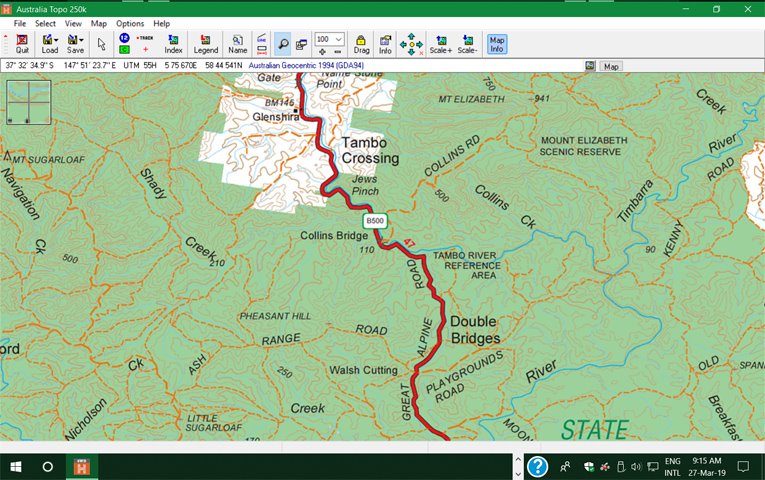Click the B500 road shield on map
Viewport: 765px width, 480px height.
(x=375, y=220)
